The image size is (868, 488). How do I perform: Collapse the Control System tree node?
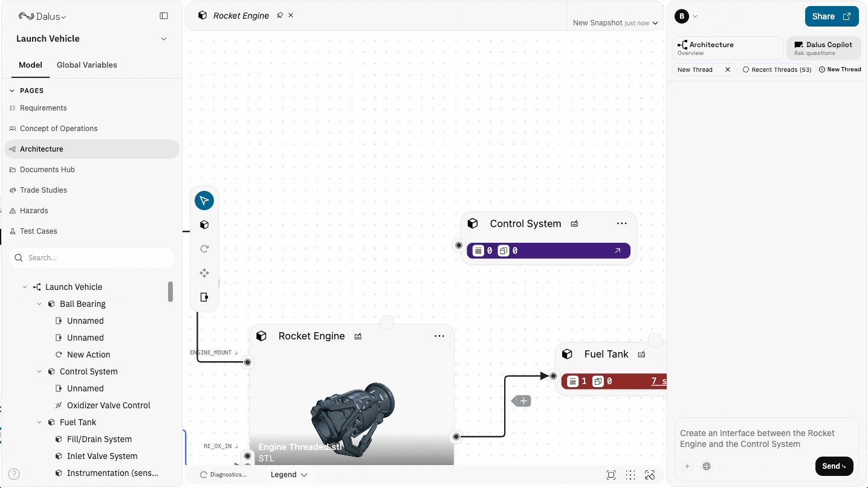pyautogui.click(x=39, y=371)
